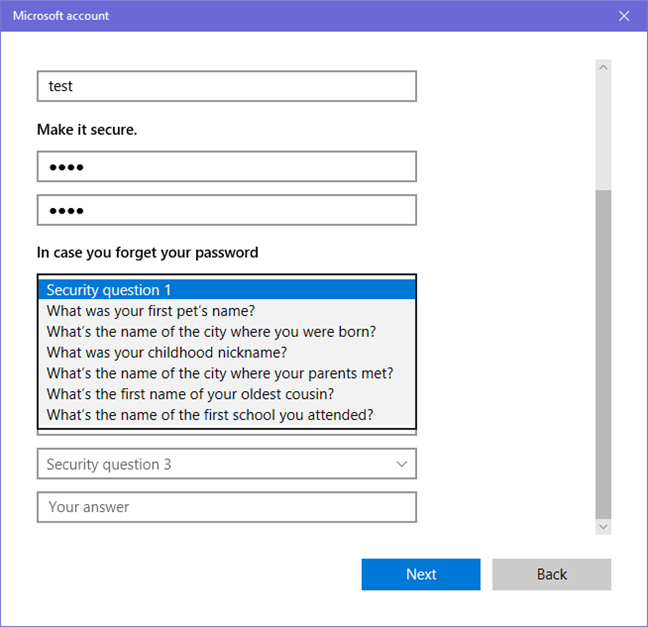Select 'Security question 1' highlighted option
This screenshot has height=627, width=648.
227,290
